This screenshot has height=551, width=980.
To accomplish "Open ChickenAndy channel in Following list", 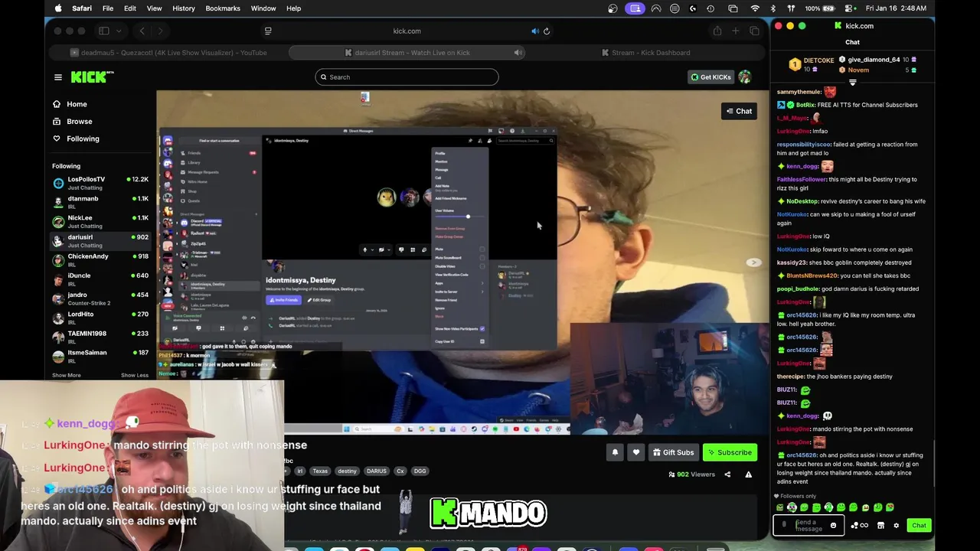I will coord(100,259).
